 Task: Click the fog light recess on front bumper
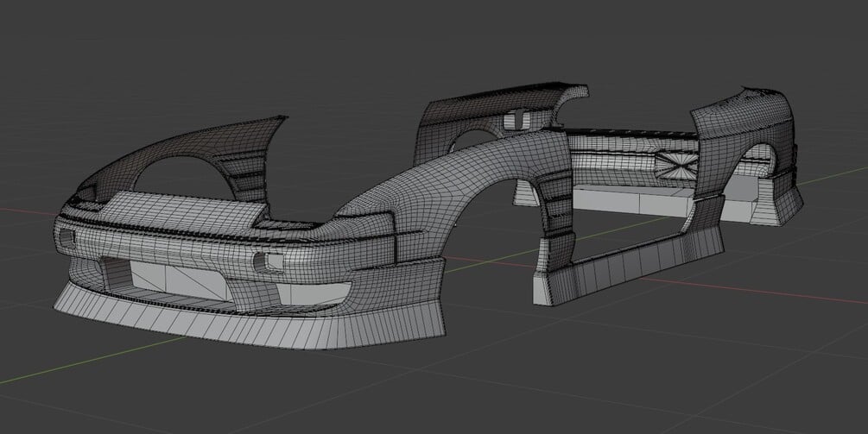269,261
